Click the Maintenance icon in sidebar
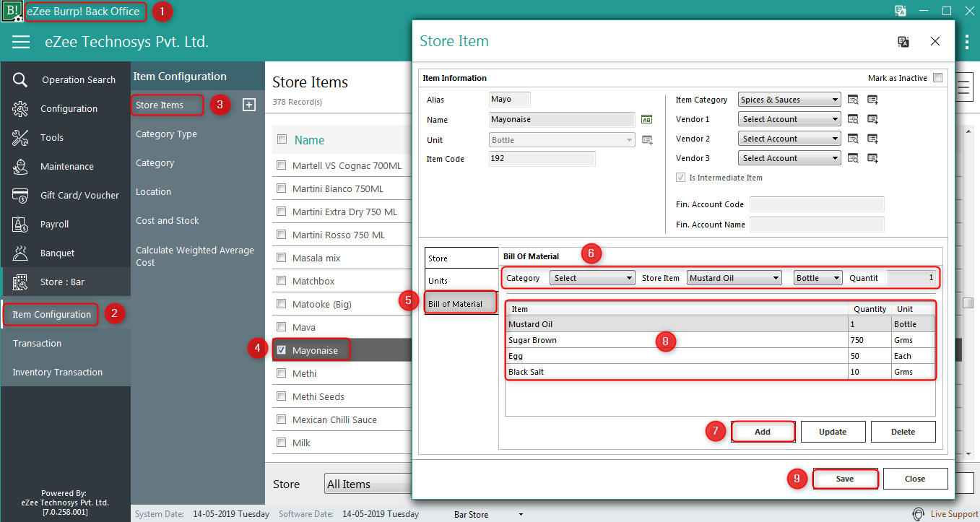 coord(20,166)
